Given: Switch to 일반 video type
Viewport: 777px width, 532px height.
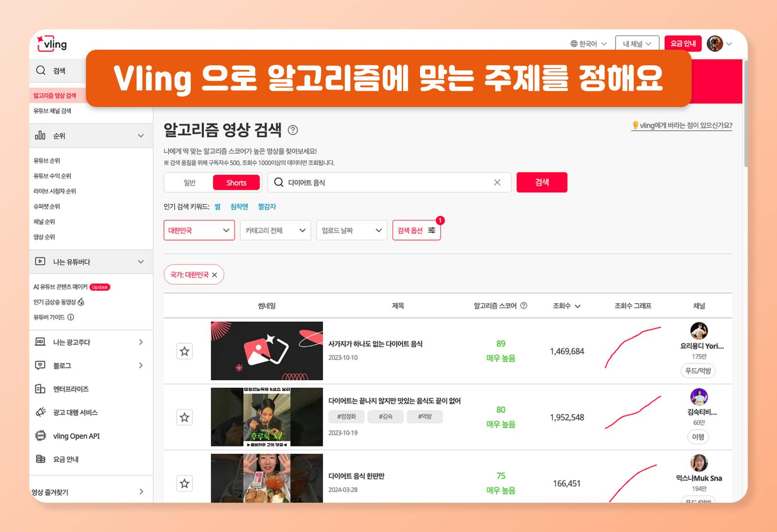Looking at the screenshot, I should [x=189, y=182].
